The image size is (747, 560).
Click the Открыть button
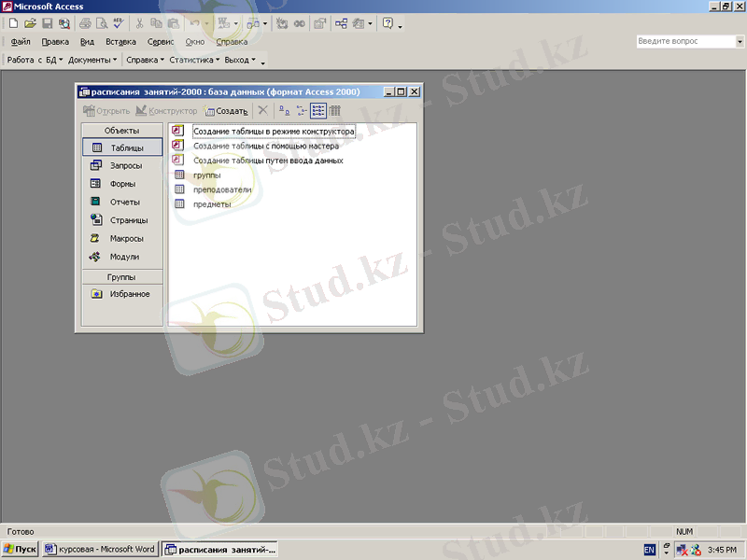pos(106,110)
